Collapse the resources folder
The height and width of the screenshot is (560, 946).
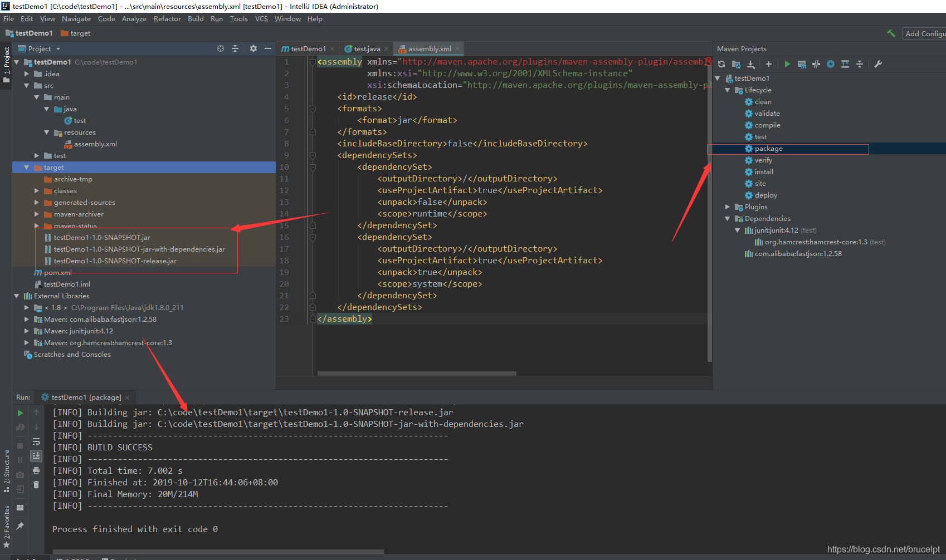click(47, 132)
